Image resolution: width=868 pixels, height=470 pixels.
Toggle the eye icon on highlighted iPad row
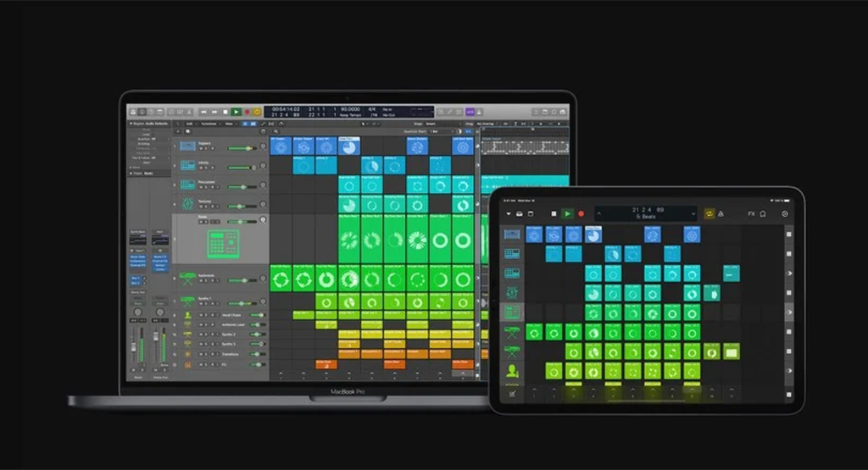(789, 312)
